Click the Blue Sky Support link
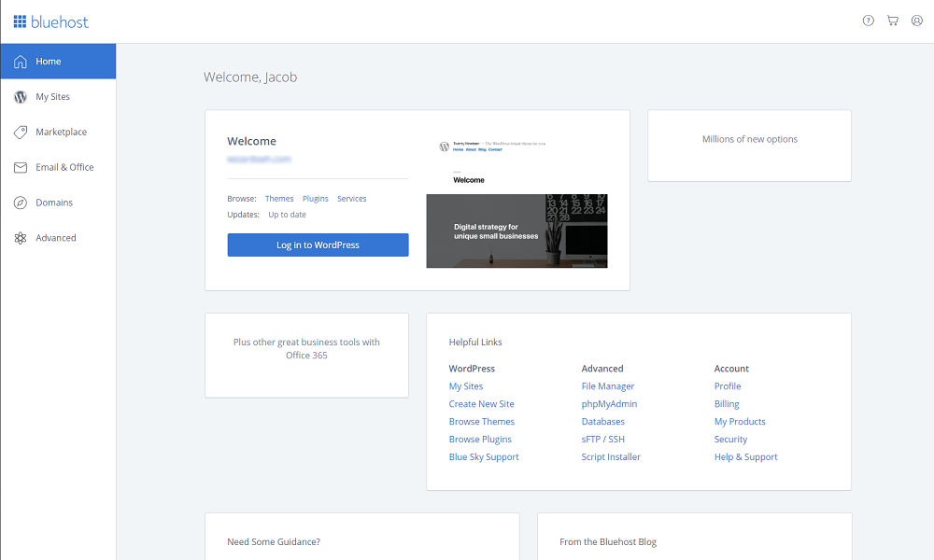Image resolution: width=934 pixels, height=560 pixels. point(484,457)
